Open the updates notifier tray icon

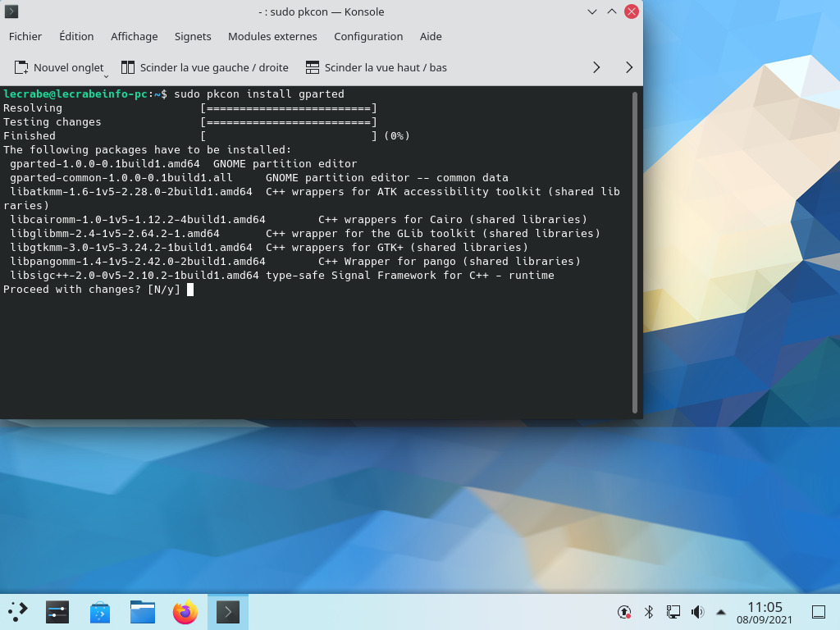pos(624,612)
